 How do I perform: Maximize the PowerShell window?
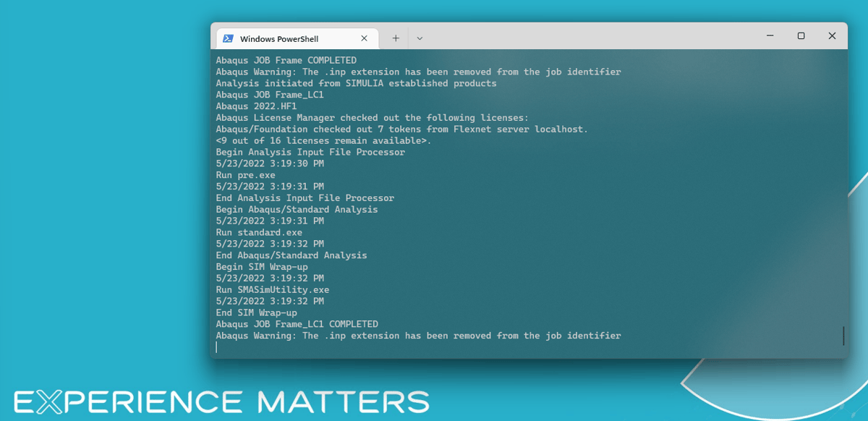801,36
